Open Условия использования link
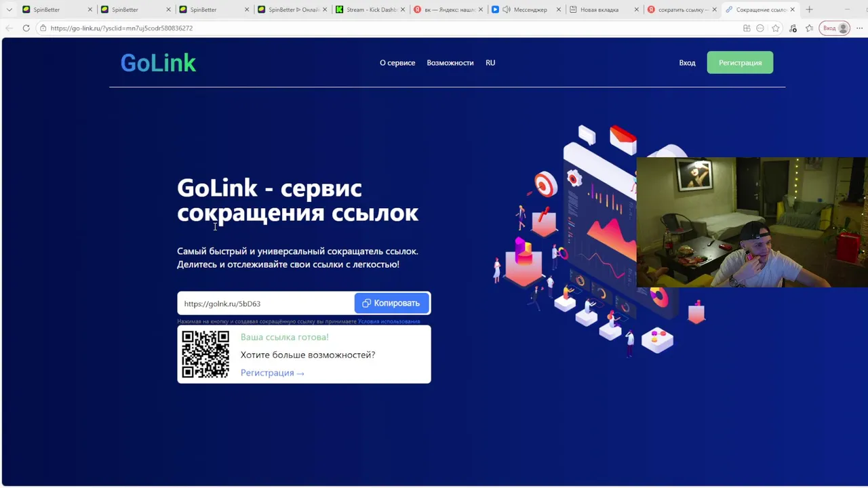Screen dimensions: 868x488 pyautogui.click(x=389, y=321)
